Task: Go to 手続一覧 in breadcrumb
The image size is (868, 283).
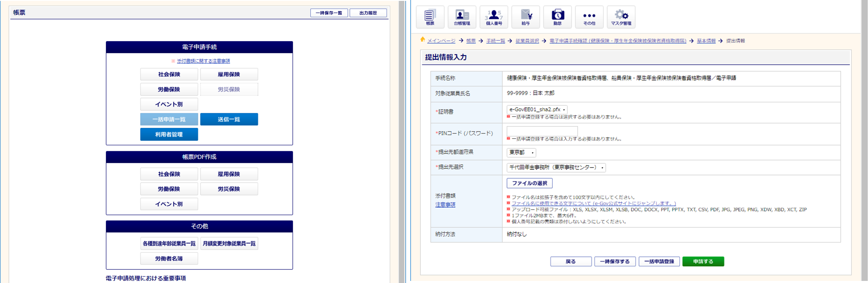Action: click(x=495, y=41)
